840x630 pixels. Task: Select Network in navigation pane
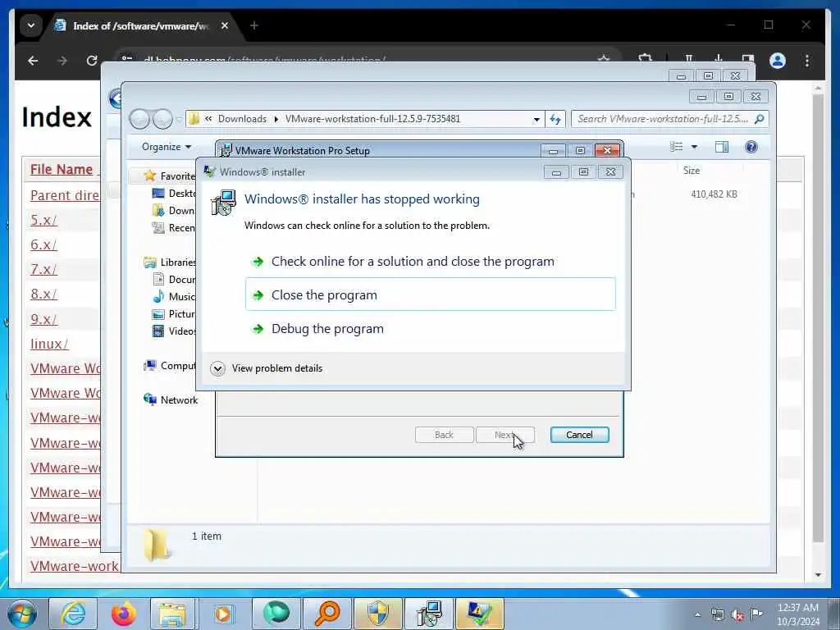pos(171,399)
